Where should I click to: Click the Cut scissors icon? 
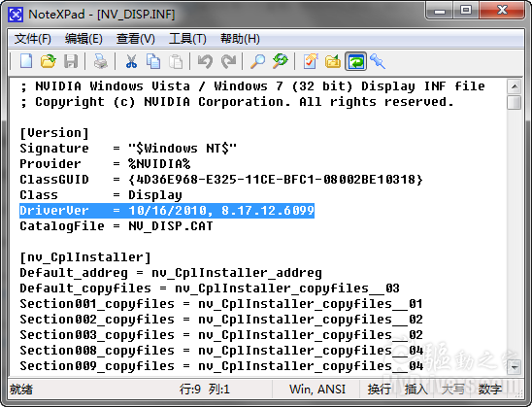point(131,62)
